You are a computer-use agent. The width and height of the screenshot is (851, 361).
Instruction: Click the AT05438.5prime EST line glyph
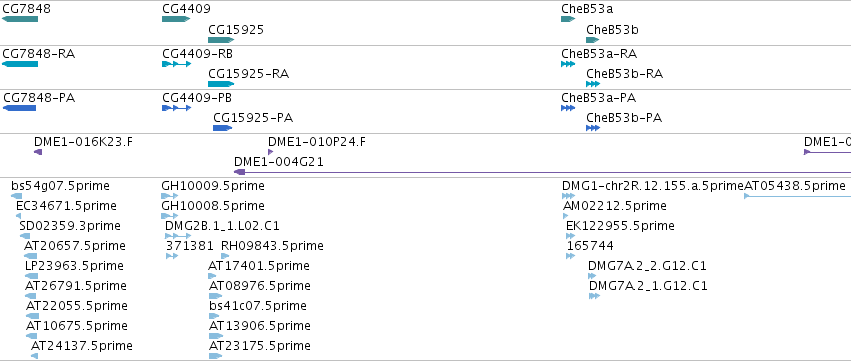click(x=797, y=195)
